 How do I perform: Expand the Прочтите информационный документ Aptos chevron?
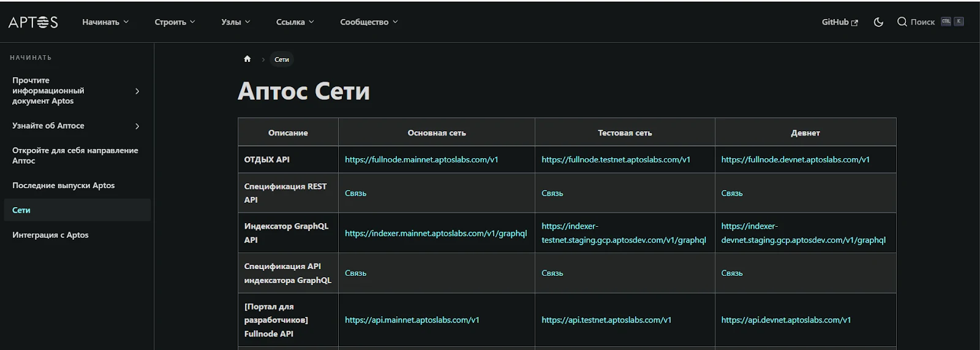coord(137,91)
